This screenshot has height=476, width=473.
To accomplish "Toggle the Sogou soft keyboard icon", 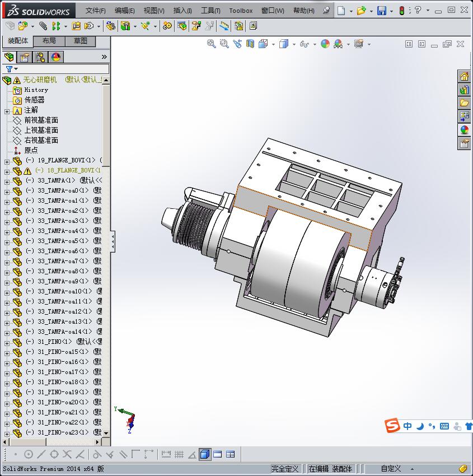I will click(x=444, y=426).
